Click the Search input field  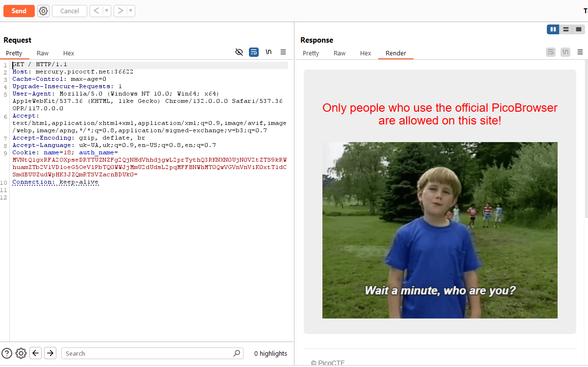click(x=147, y=353)
